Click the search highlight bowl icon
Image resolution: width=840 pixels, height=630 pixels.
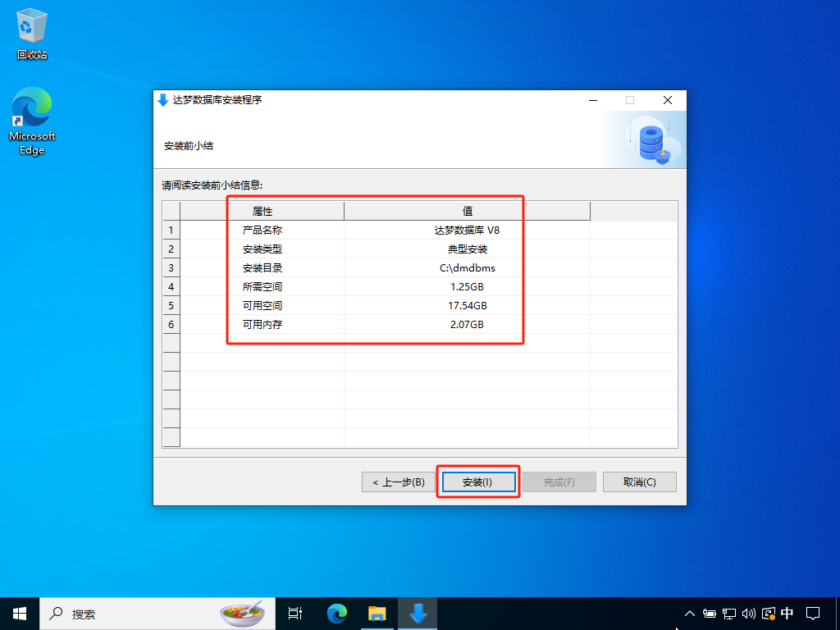click(x=243, y=614)
